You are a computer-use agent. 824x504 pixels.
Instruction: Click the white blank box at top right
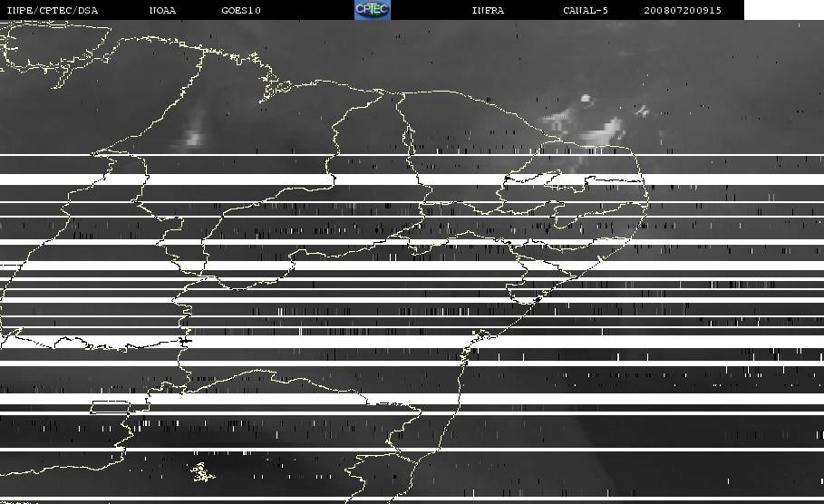[x=783, y=10]
